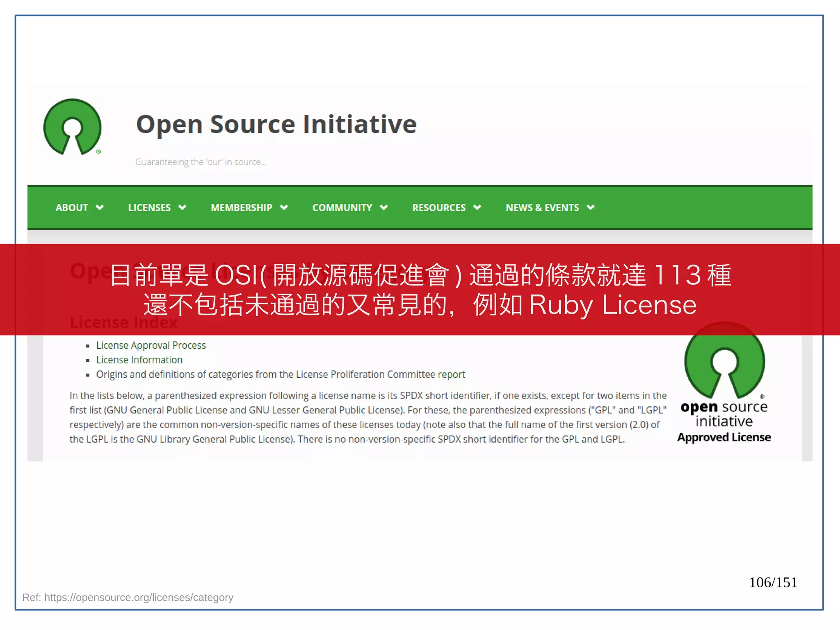Click the red banner line mentioning Ruby License
Viewport: 840px width, 630px height.
pos(420,305)
